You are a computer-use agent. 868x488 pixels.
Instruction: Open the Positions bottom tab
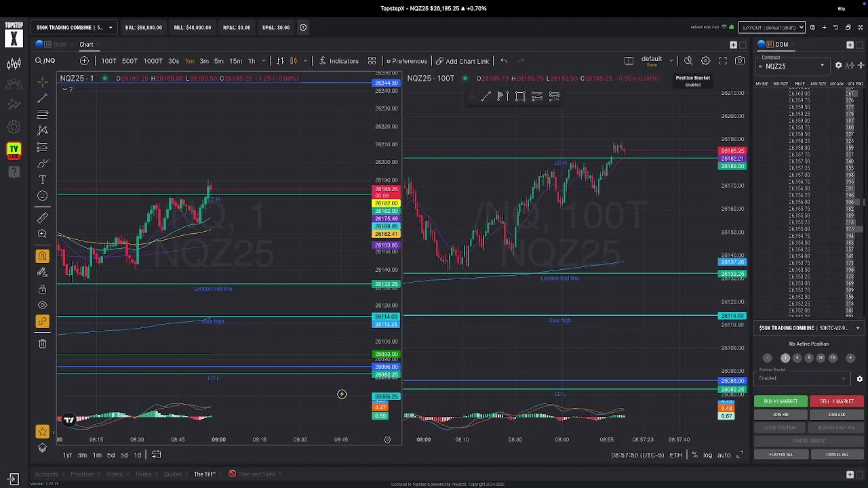click(82, 474)
